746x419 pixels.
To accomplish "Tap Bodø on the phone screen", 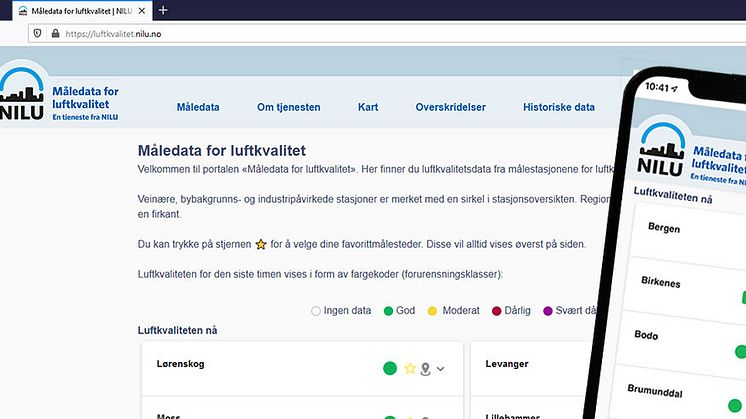I will [x=646, y=335].
